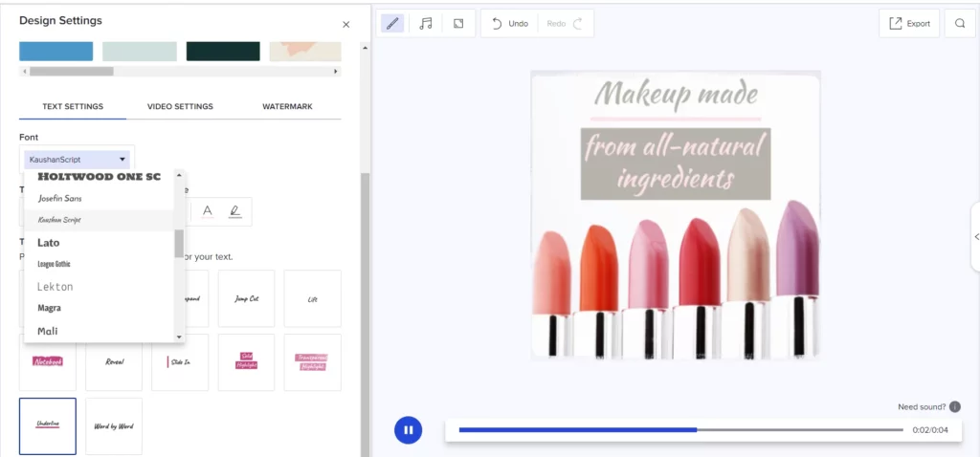Viewport: 980px width, 457px height.
Task: Pick the blue color theme swatch
Action: tap(56, 52)
